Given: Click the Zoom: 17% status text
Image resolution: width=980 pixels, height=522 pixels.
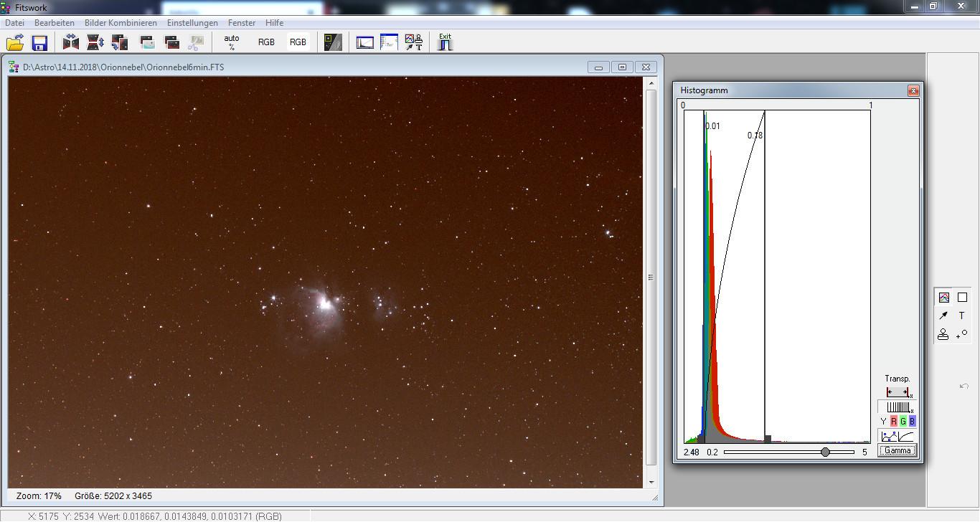Looking at the screenshot, I should click(39, 496).
